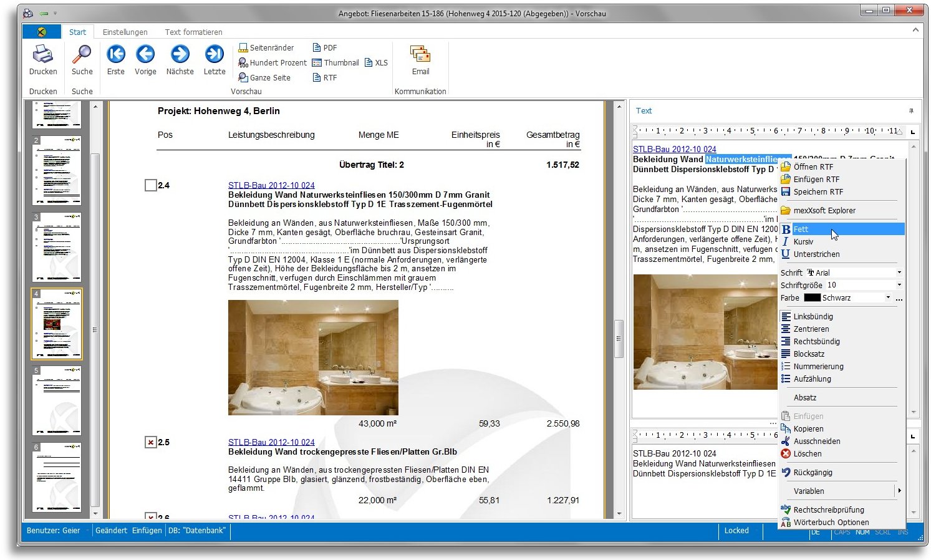Select the Start ribbon tab

(77, 32)
